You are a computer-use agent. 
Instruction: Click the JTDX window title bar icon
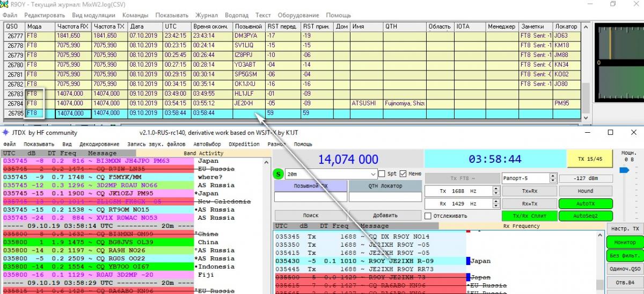point(6,133)
